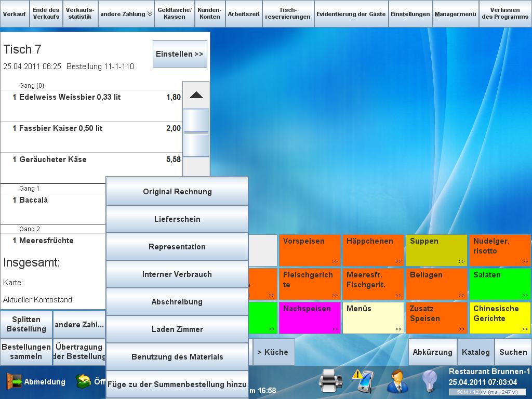Select 'Original Rechnung' from popup menu
The image size is (532, 399).
[x=177, y=192]
